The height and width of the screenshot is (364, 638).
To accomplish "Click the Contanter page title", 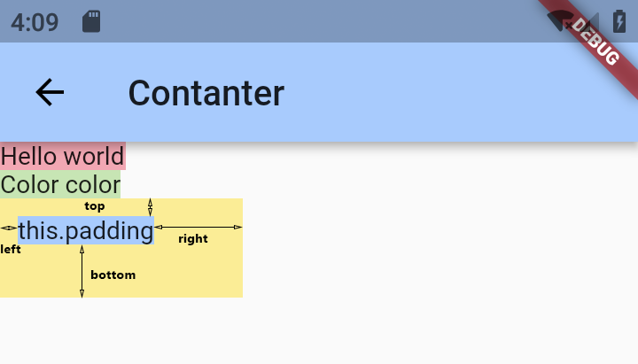I will 206,93.
